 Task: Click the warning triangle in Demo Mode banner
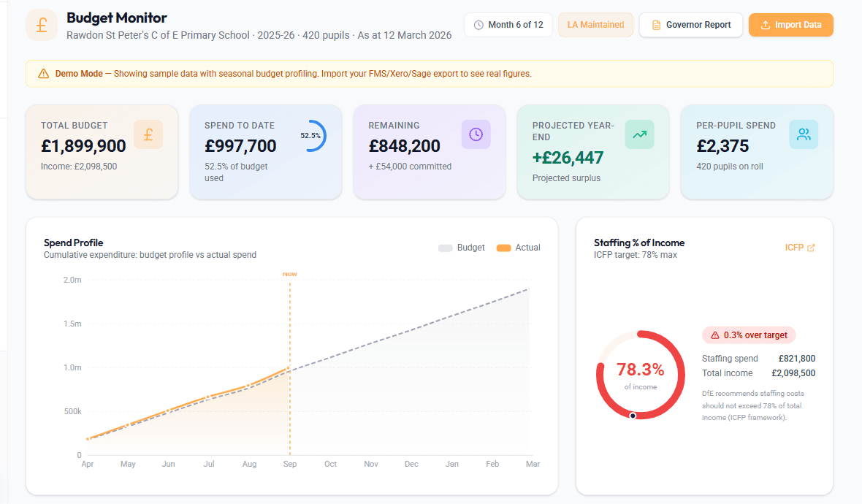[x=43, y=74]
